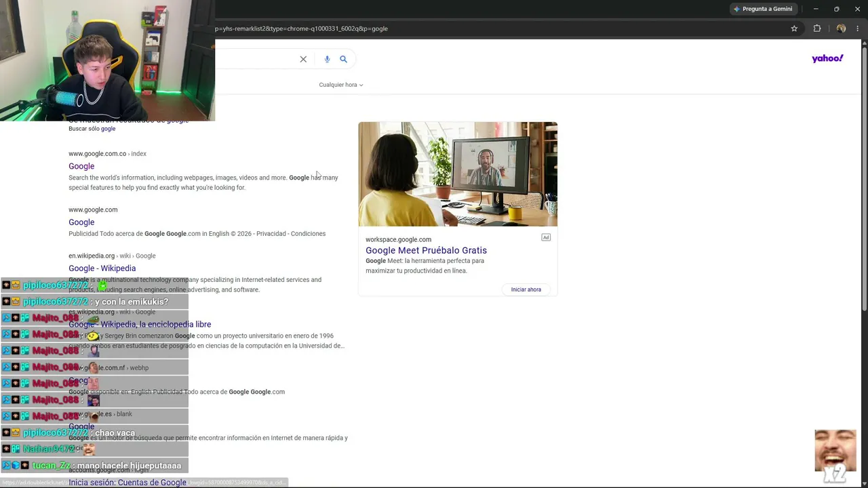
Task: Go to the Yahoo home via the logo
Action: click(x=827, y=58)
